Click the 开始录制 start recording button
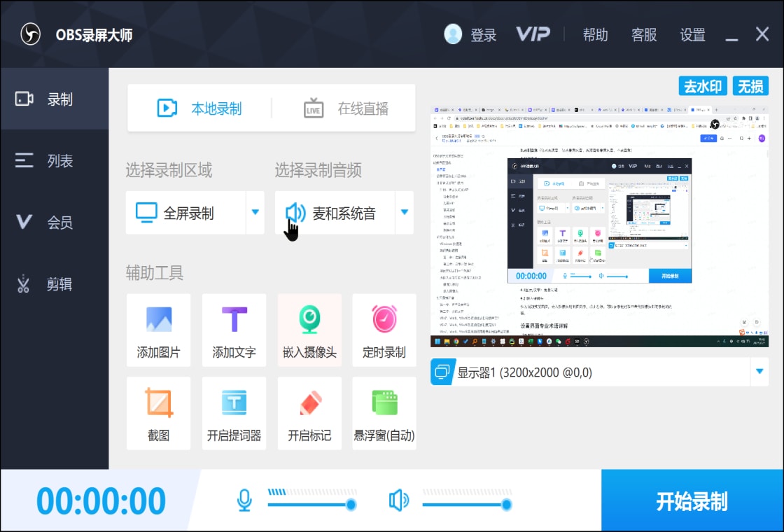This screenshot has width=784, height=532. 692,500
